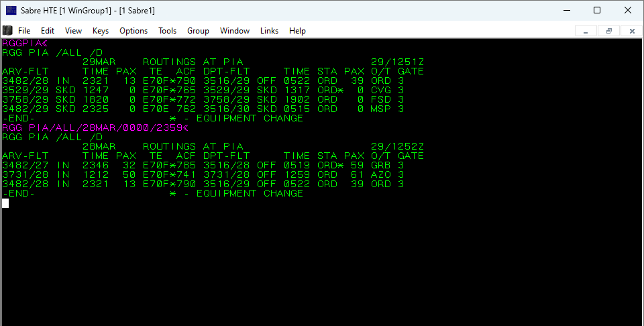Open the Help menu
This screenshot has width=644, height=326.
tap(297, 31)
